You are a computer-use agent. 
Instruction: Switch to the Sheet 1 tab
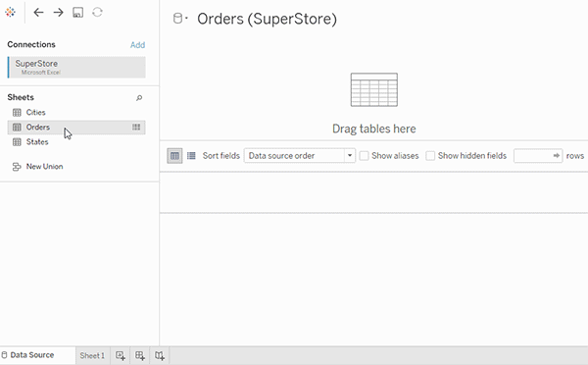pyautogui.click(x=92, y=355)
